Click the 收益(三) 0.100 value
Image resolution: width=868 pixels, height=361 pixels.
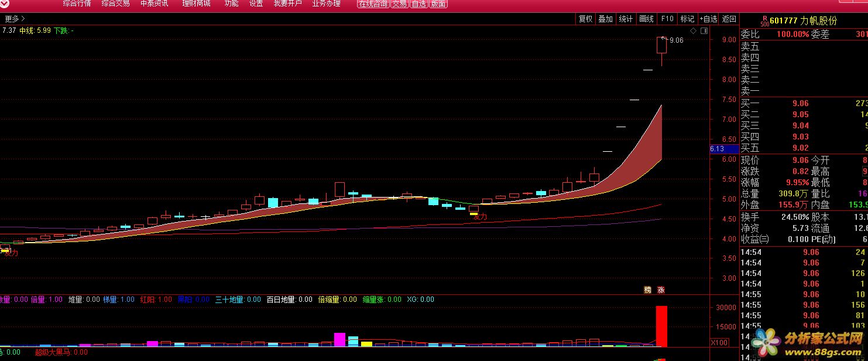pyautogui.click(x=798, y=239)
